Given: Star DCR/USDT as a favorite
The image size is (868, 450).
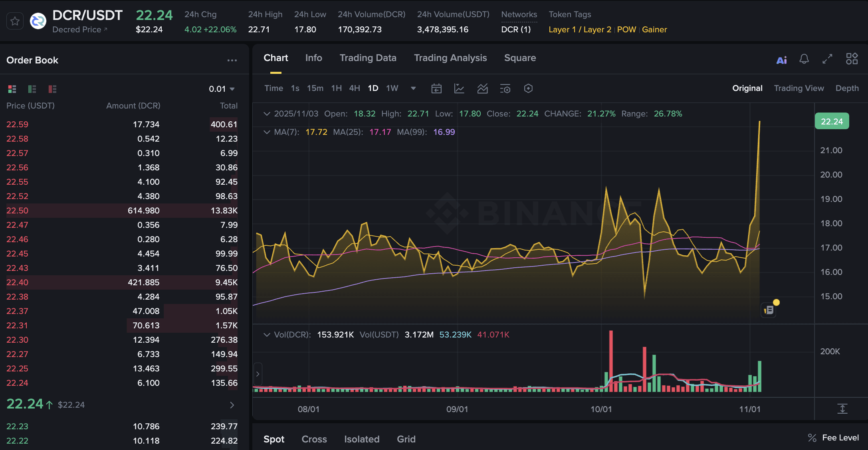Looking at the screenshot, I should (x=15, y=21).
